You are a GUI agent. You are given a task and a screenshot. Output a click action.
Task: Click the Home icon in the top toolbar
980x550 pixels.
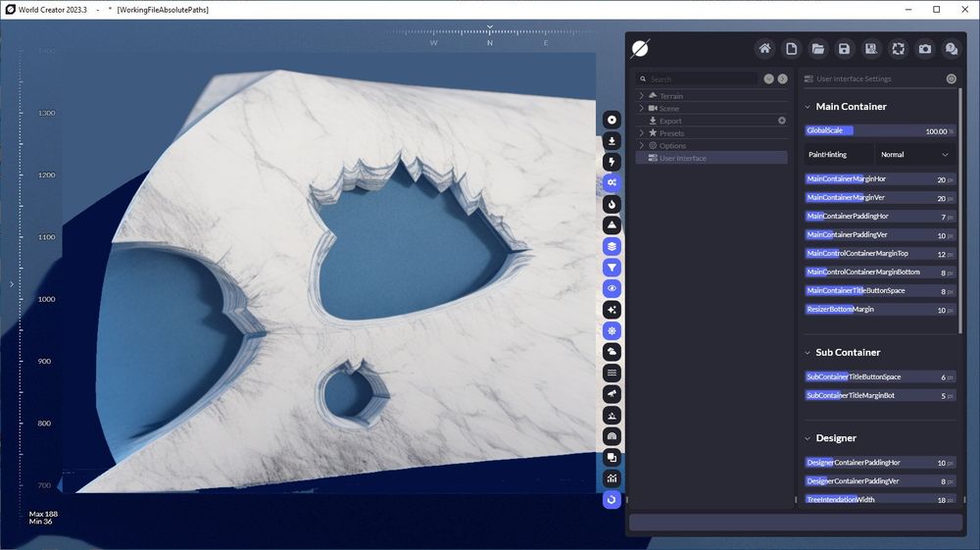[764, 49]
